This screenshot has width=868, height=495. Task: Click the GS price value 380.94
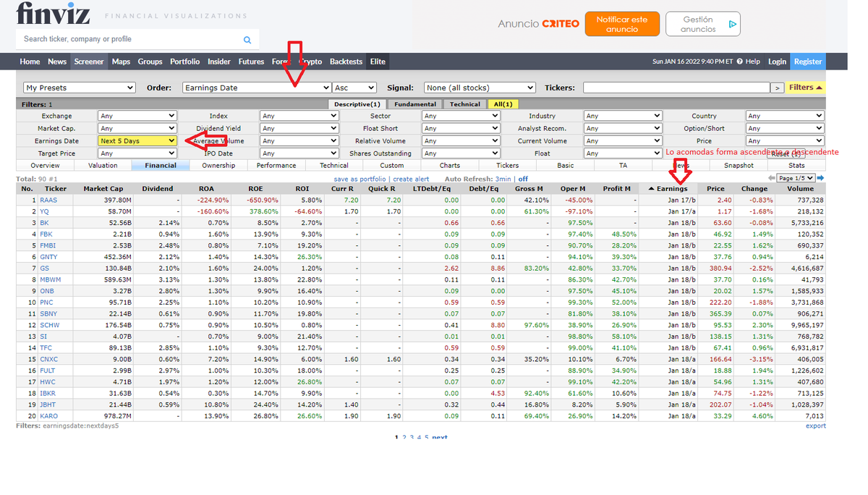click(x=720, y=268)
